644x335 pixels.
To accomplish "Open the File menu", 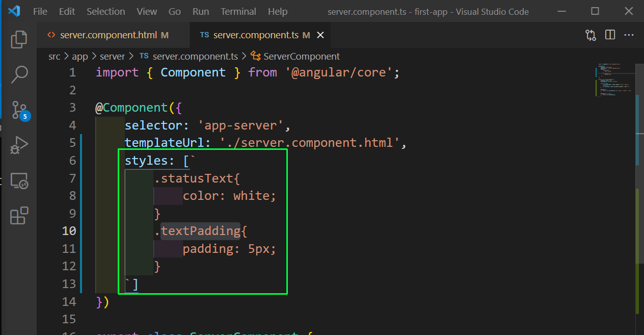I will click(40, 11).
